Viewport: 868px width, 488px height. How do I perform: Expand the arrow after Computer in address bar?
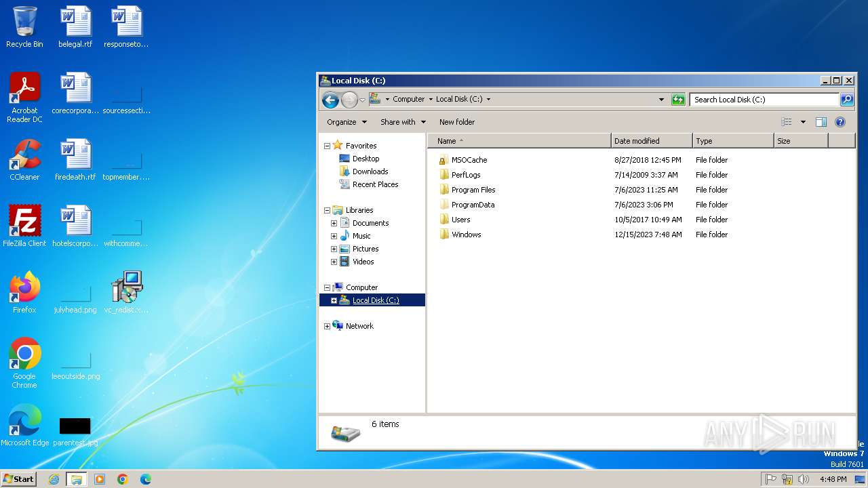point(430,99)
